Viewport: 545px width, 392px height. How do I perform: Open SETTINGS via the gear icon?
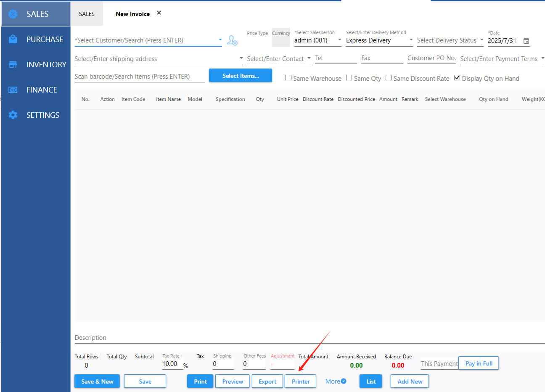point(13,115)
